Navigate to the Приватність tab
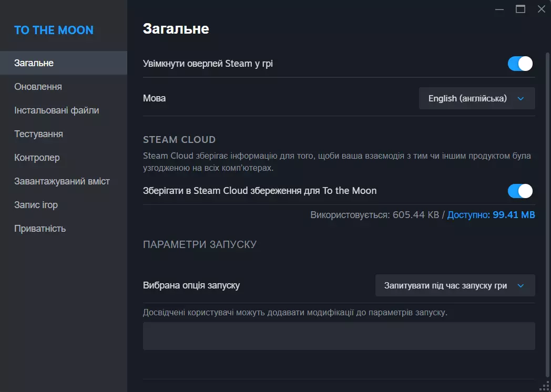 point(40,229)
